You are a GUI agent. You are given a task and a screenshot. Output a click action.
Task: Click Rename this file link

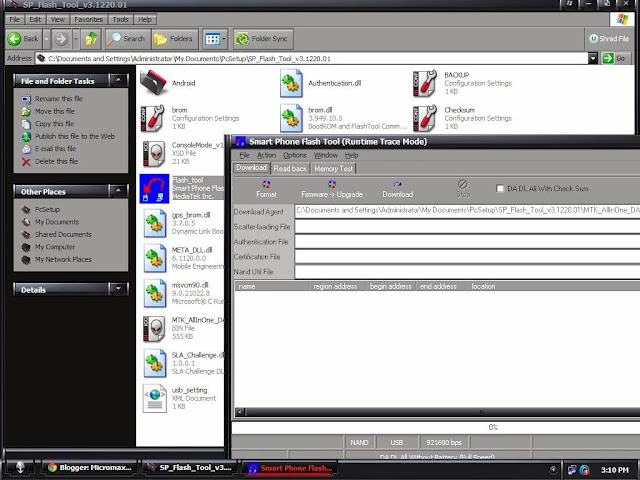59,99
